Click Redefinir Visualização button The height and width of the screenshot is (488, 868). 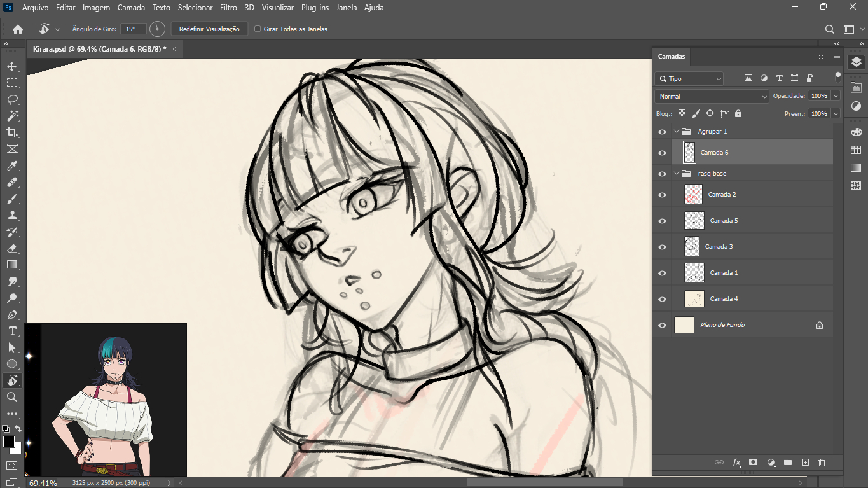point(209,29)
